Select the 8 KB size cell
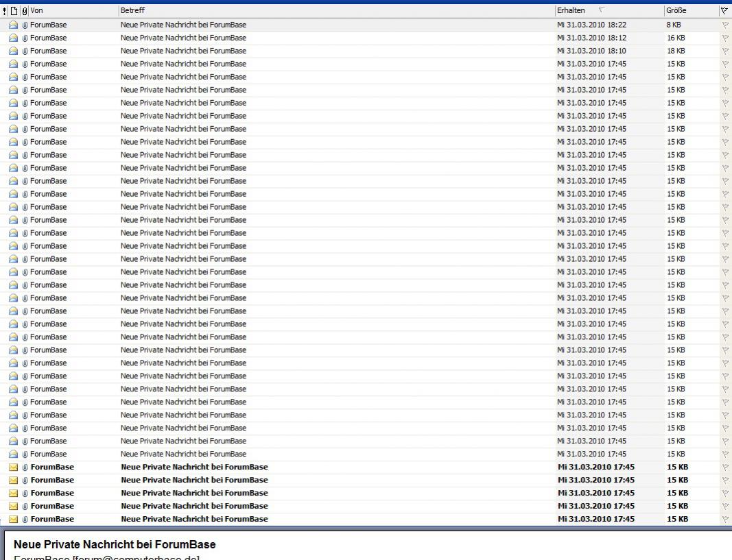 [x=674, y=25]
